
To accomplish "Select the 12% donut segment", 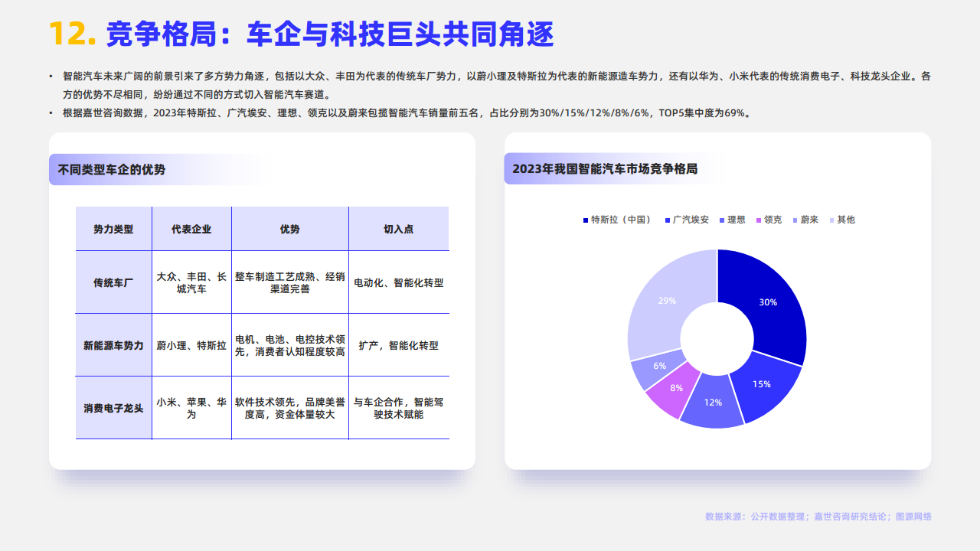I will coord(713,402).
